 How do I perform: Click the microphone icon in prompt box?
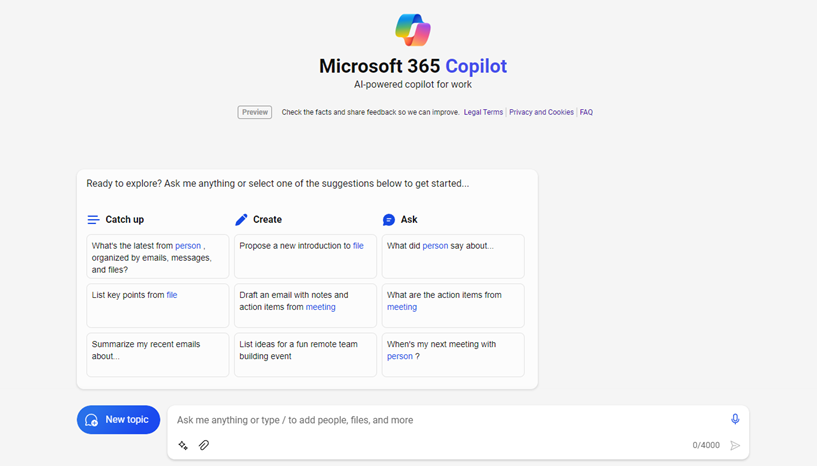tap(735, 420)
